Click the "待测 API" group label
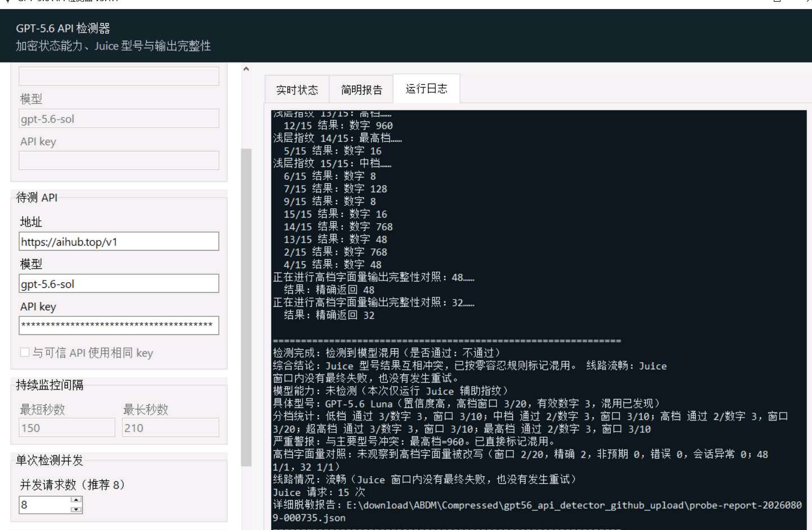The height and width of the screenshot is (530, 812). pyautogui.click(x=37, y=197)
